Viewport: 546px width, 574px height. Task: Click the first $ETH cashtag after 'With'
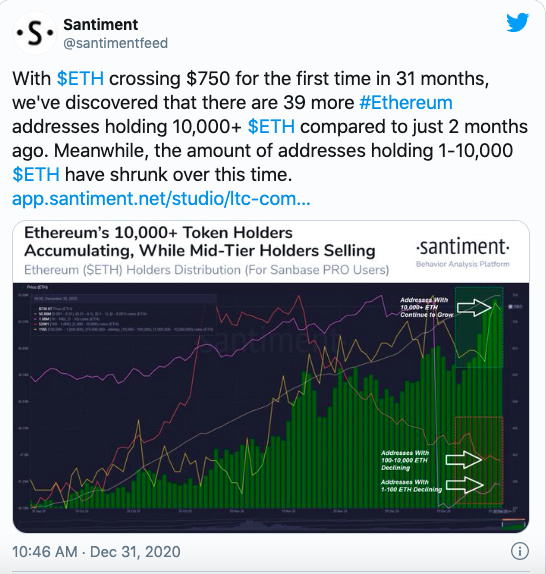pyautogui.click(x=81, y=79)
